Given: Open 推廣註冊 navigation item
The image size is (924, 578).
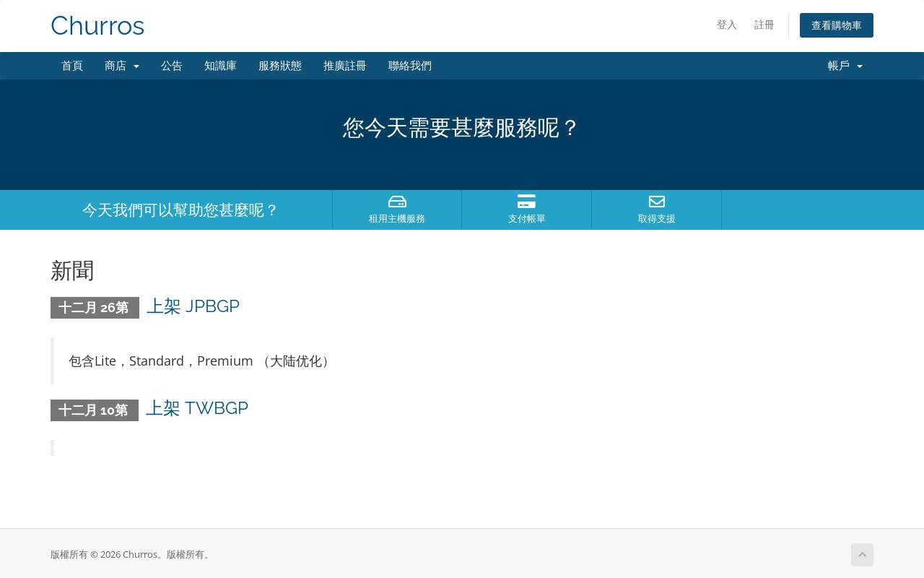Looking at the screenshot, I should pos(345,66).
